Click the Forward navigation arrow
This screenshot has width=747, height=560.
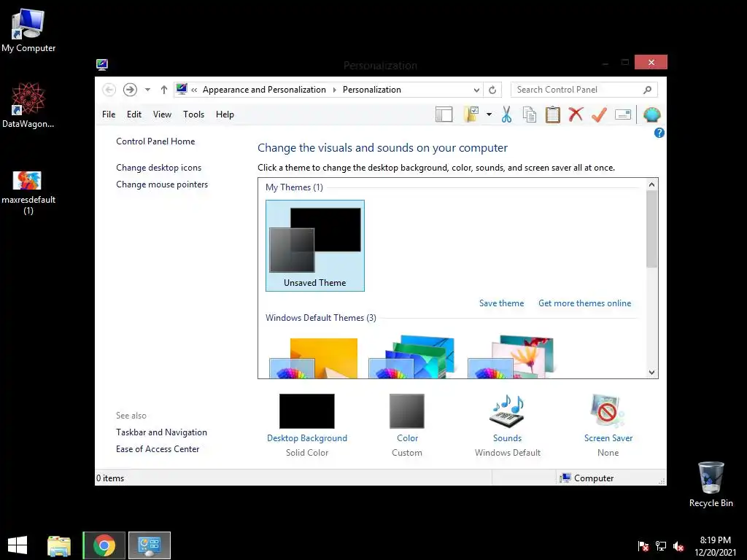tap(130, 90)
